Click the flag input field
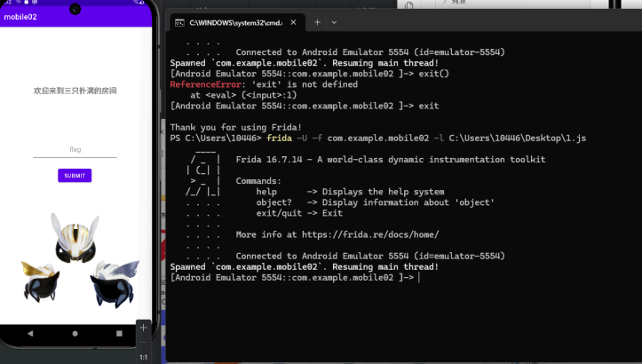This screenshot has height=364, width=642. 75,150
